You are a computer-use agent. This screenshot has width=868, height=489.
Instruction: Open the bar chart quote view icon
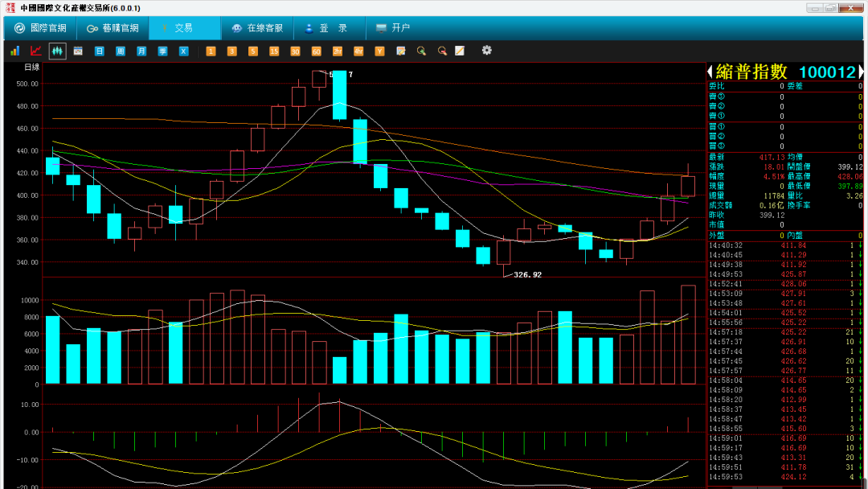click(x=15, y=51)
